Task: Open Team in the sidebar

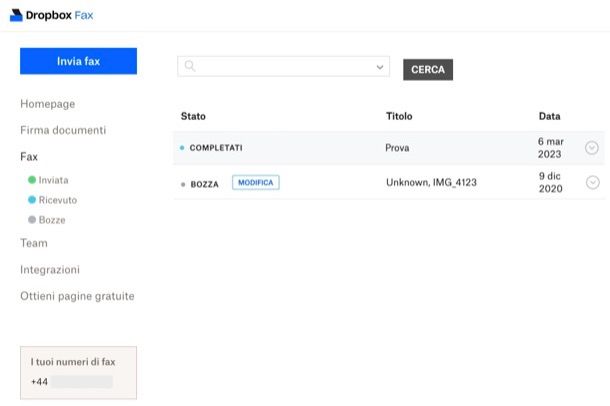Action: tap(34, 243)
